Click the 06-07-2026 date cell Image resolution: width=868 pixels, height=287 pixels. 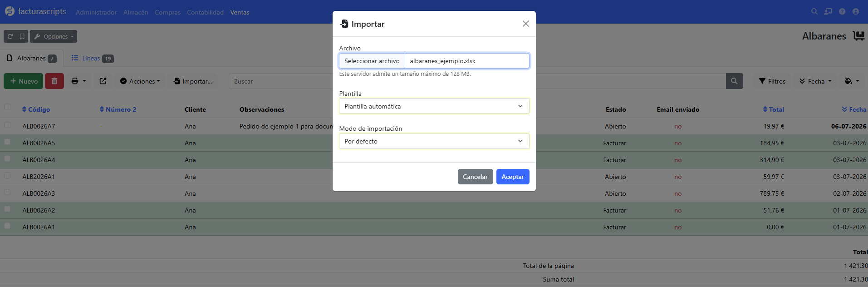pyautogui.click(x=848, y=126)
